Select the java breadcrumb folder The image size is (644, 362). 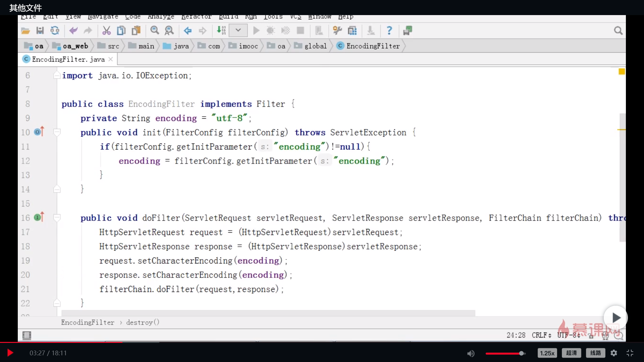(x=176, y=46)
